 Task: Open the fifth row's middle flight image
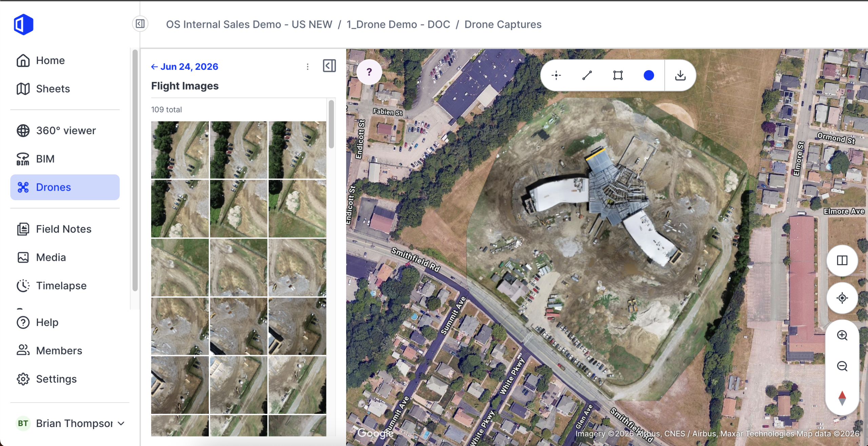click(239, 385)
